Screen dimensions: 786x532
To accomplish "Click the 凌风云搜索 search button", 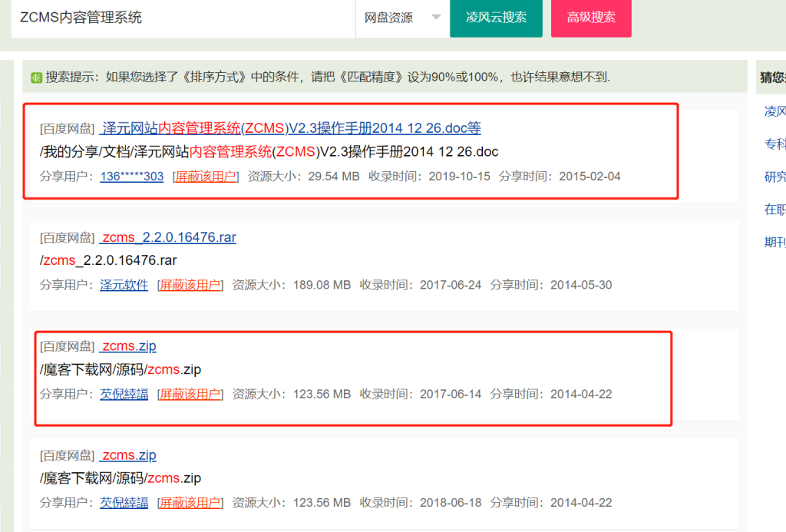I will [x=495, y=18].
